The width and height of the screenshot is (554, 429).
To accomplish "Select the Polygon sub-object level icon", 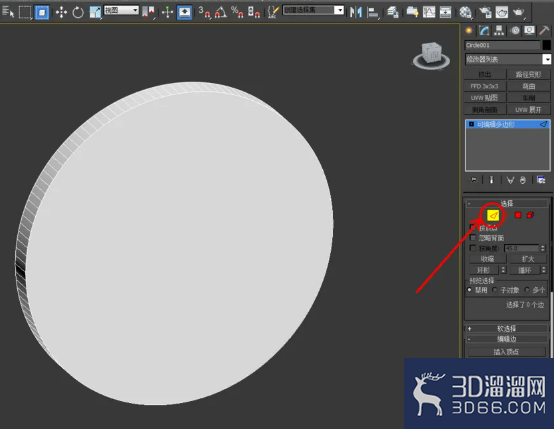I will (x=518, y=215).
